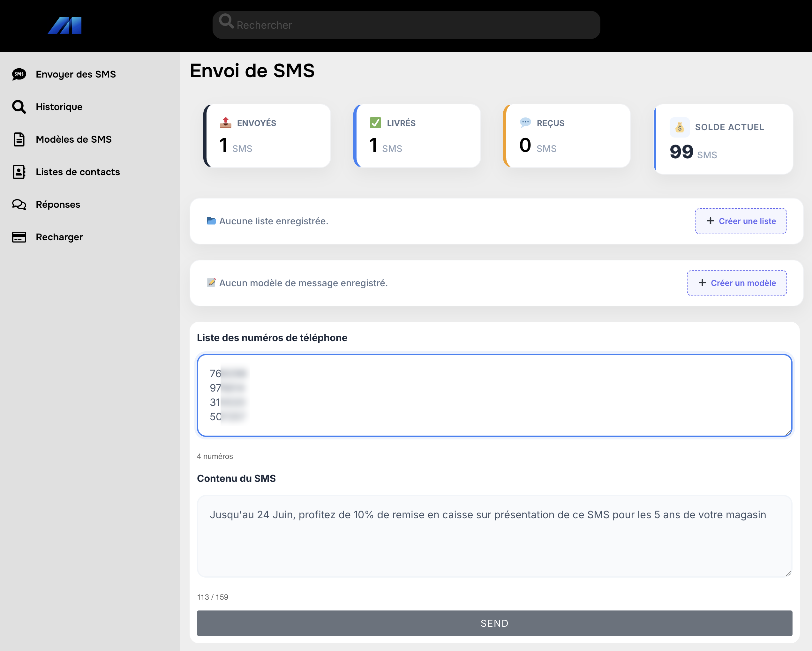Screen dimensions: 812x651
Task: Click the folder icon beside 'Aucune liste enregistrée'
Action: tap(212, 221)
